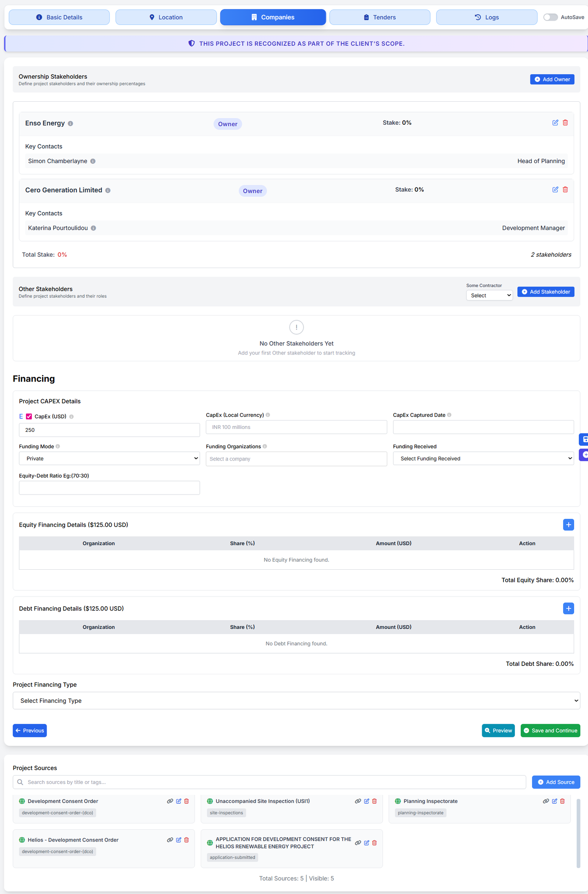Edit the Unaccompanied Site Inspection source
Screen dimensions: 588x894
pyautogui.click(x=367, y=801)
